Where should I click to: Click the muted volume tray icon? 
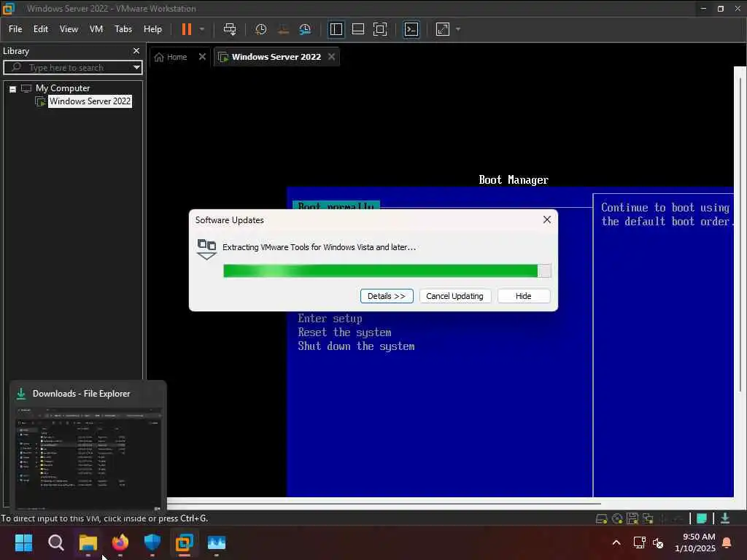658,542
